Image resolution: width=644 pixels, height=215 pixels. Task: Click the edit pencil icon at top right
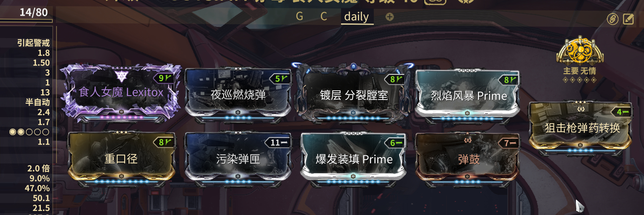pos(629,19)
